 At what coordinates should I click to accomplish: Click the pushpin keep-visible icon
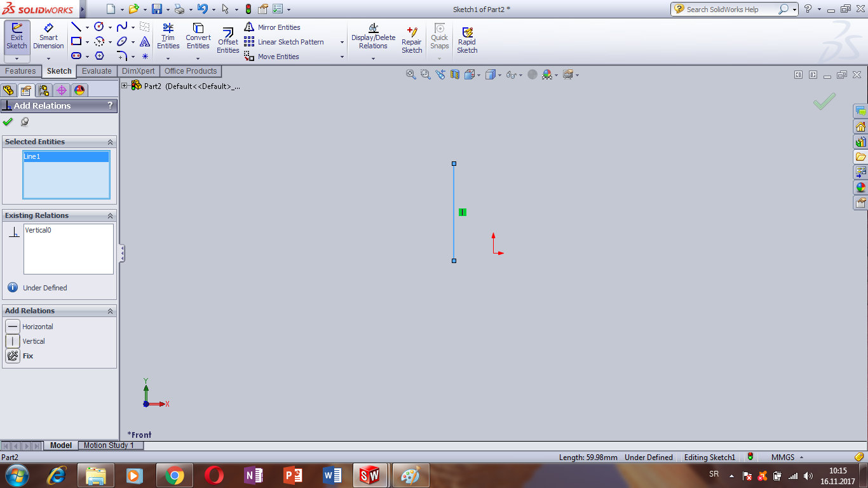click(24, 122)
